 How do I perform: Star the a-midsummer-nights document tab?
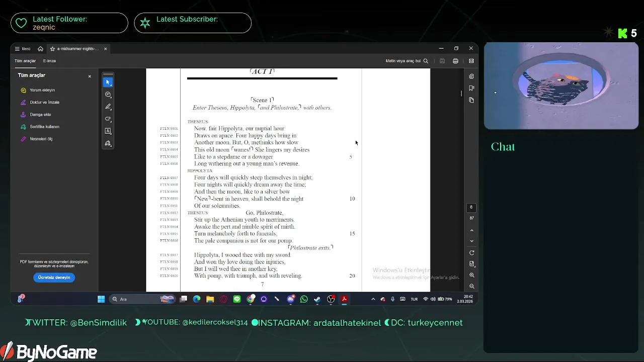coord(52,49)
